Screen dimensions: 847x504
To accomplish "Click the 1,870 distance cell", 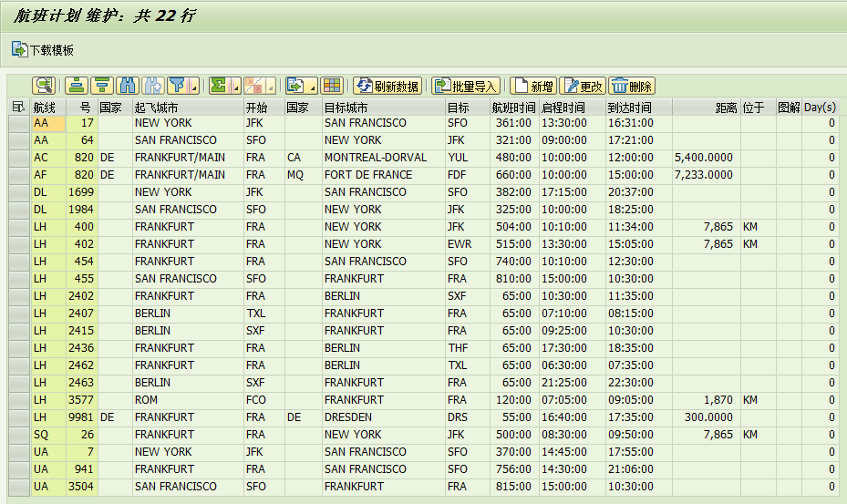I will [706, 400].
